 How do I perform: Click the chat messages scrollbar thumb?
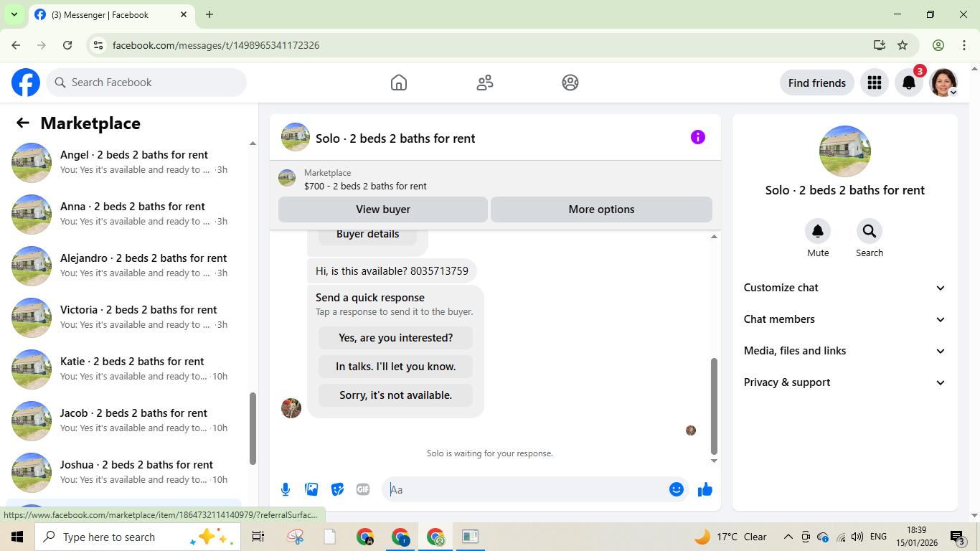tap(714, 407)
